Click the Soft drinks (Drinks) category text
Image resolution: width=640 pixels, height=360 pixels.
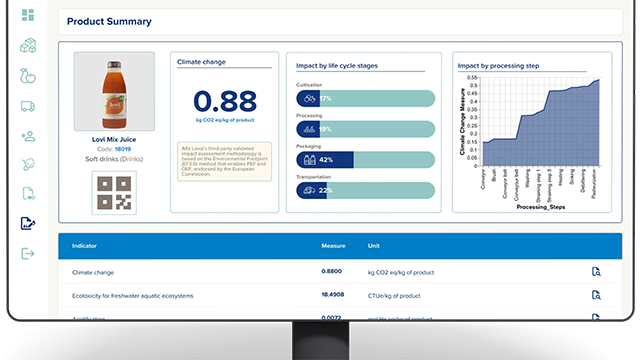[x=114, y=159]
